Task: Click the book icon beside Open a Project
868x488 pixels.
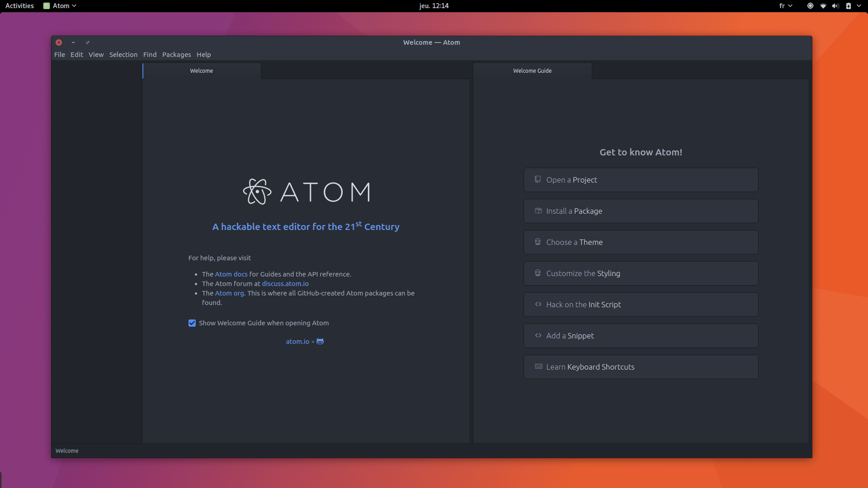Action: tap(538, 179)
